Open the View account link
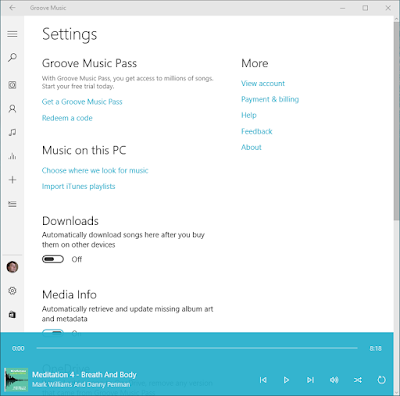Screen dimensions: 400x396 click(x=263, y=83)
